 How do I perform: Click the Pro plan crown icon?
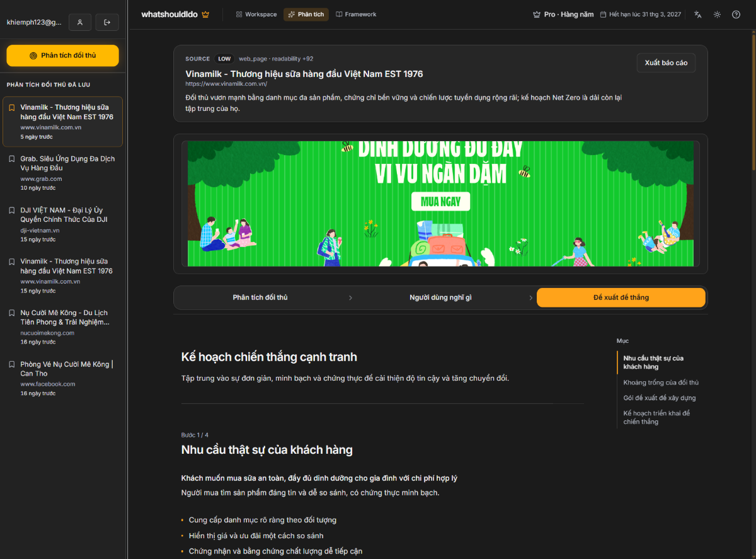coord(537,14)
